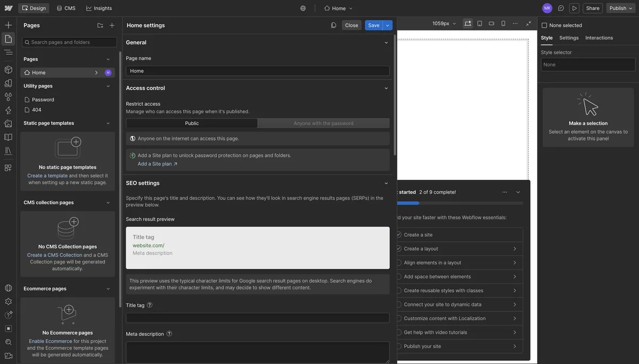Screen dimensions: 639x364
Task: Toggle Add space between elements circle
Action: (398, 276)
